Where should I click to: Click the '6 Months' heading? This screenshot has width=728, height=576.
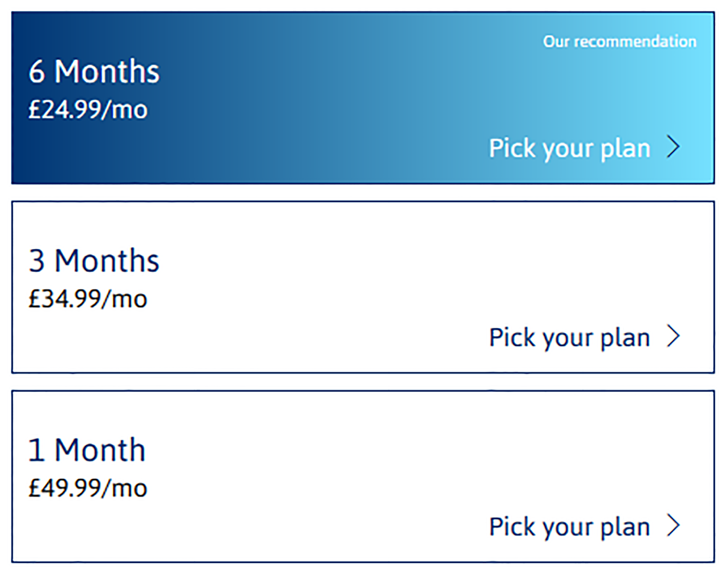click(x=94, y=71)
